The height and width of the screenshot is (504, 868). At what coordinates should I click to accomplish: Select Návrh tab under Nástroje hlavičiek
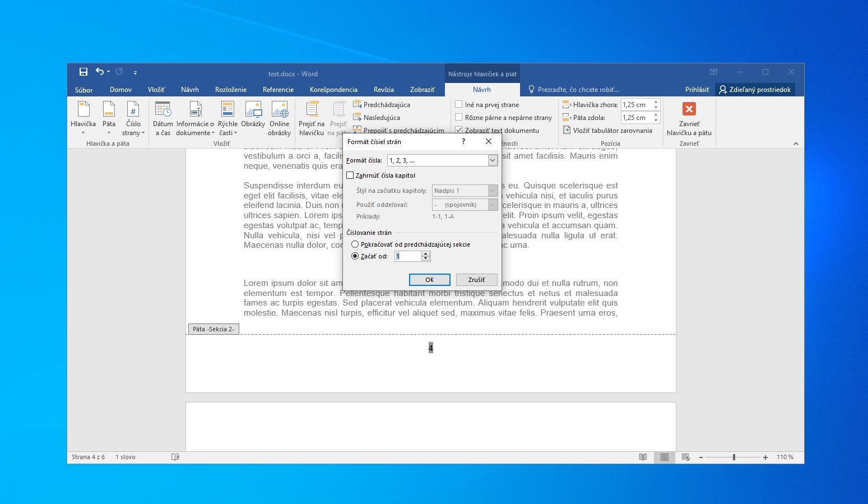point(482,89)
